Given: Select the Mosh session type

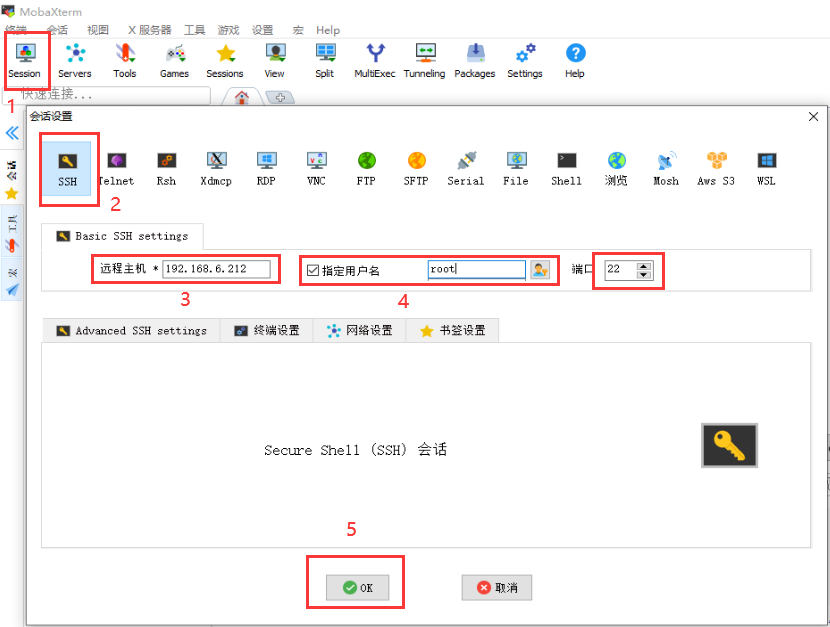Looking at the screenshot, I should pyautogui.click(x=666, y=169).
